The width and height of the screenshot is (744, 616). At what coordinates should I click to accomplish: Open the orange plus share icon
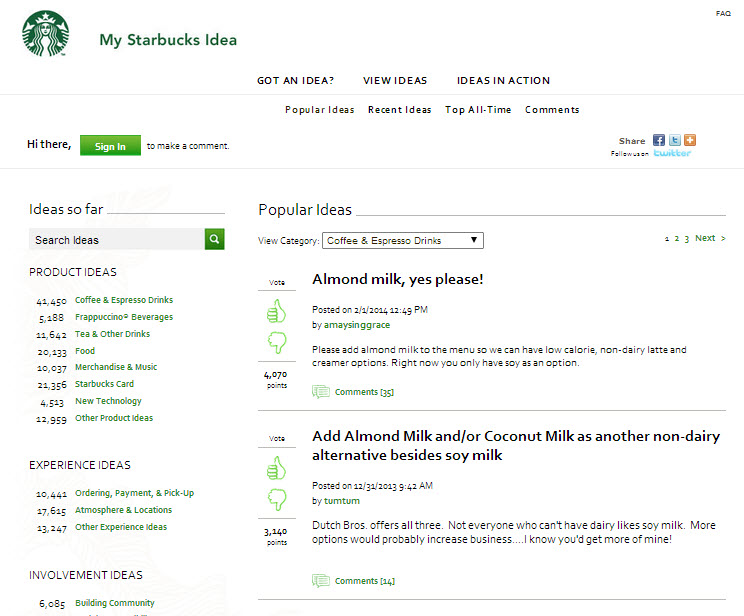(690, 140)
